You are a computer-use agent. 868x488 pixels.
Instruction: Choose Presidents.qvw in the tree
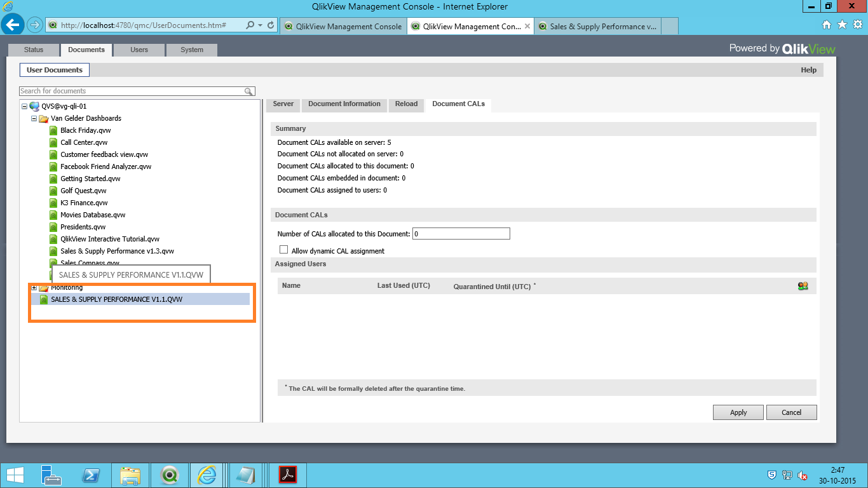[83, 227]
